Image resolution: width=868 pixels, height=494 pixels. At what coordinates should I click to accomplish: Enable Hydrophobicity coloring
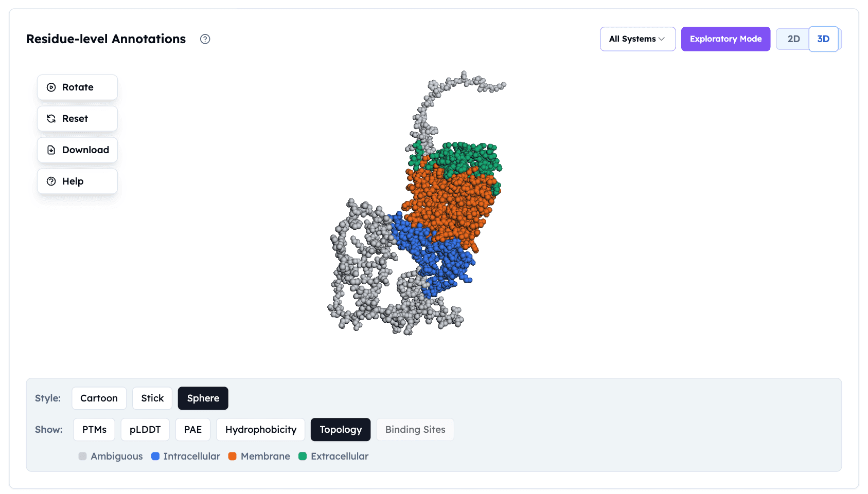coord(260,429)
